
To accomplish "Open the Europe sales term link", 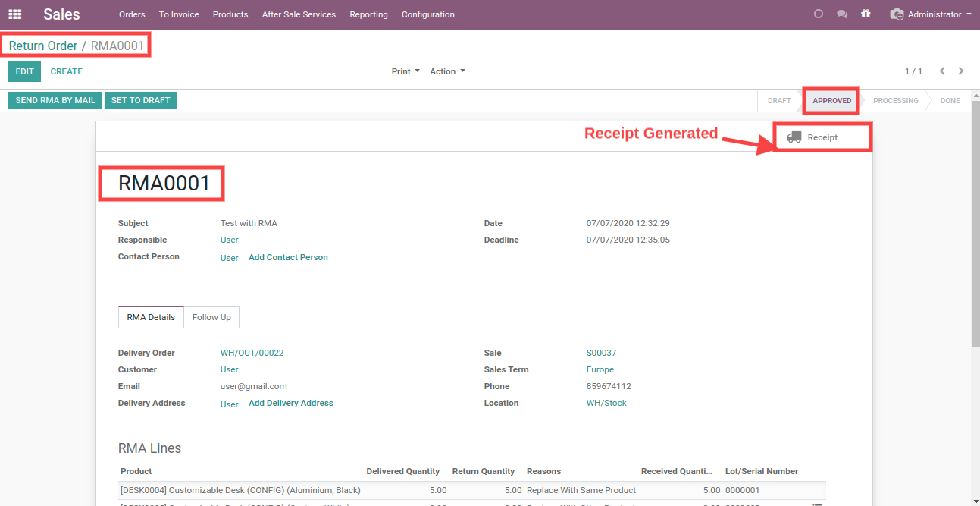I will click(x=600, y=369).
